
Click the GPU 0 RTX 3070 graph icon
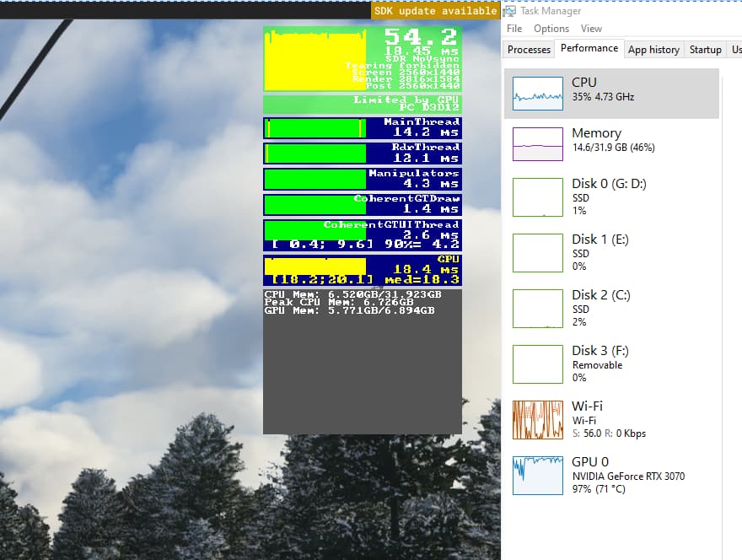tap(537, 475)
